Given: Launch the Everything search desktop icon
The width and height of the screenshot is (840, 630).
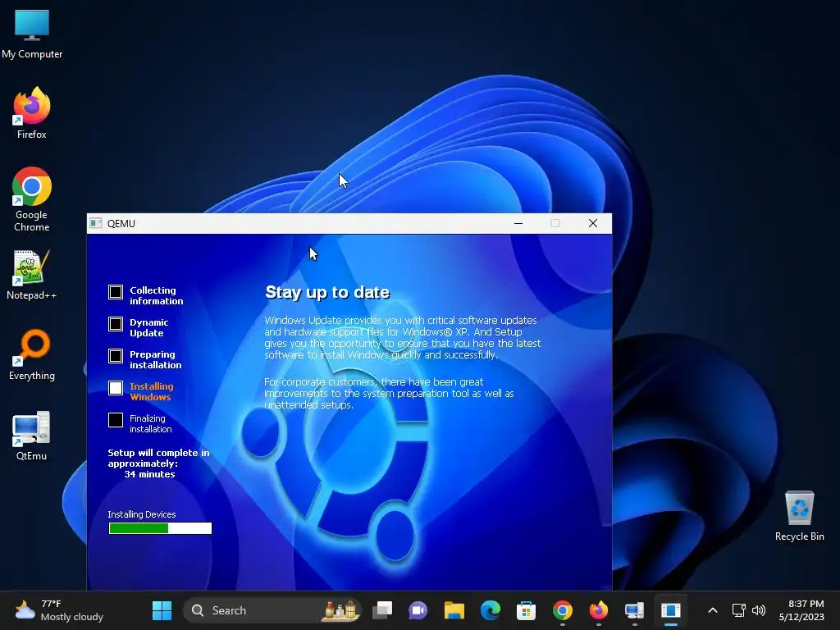Looking at the screenshot, I should tap(32, 354).
